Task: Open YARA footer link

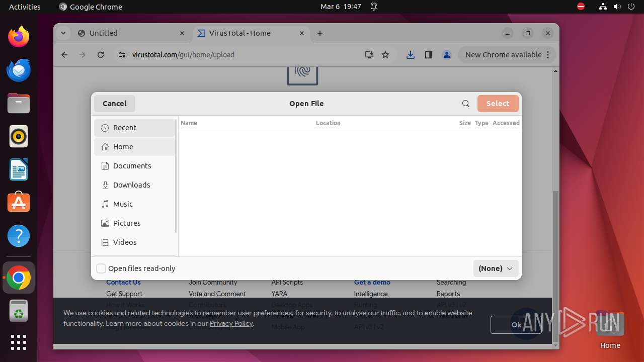Action: 279,294
